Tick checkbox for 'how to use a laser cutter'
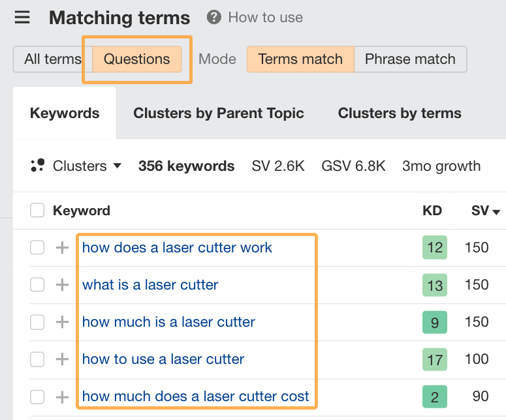Screen dimensions: 506x420 coord(37,359)
